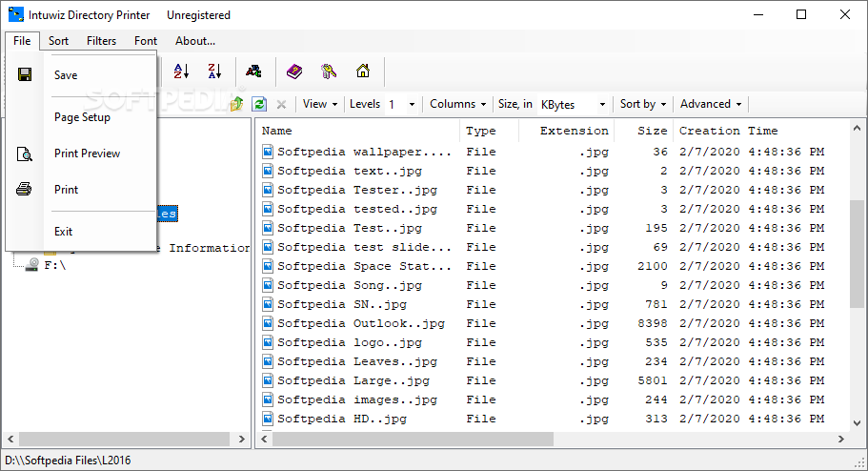Close the open File menu header
The image size is (868, 471).
(22, 41)
